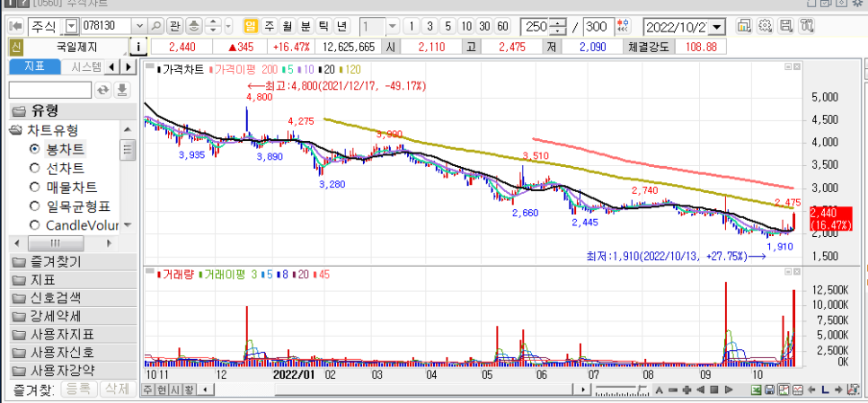Click the candle compress/expand icon after 300
Viewport: 868px width, 403px height.
624,26
